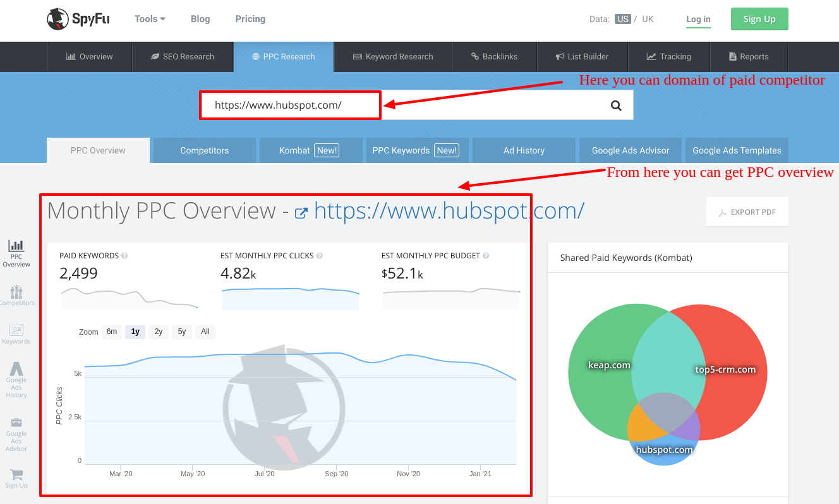Select the PPC Clicks sparkline chart

291,297
